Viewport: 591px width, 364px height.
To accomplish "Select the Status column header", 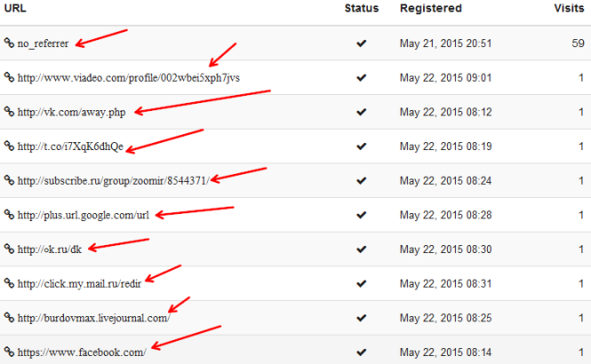I will pos(362,8).
